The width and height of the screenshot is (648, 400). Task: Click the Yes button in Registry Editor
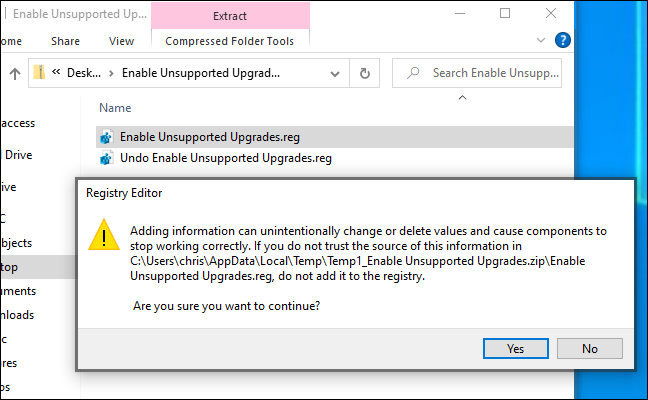(x=515, y=349)
